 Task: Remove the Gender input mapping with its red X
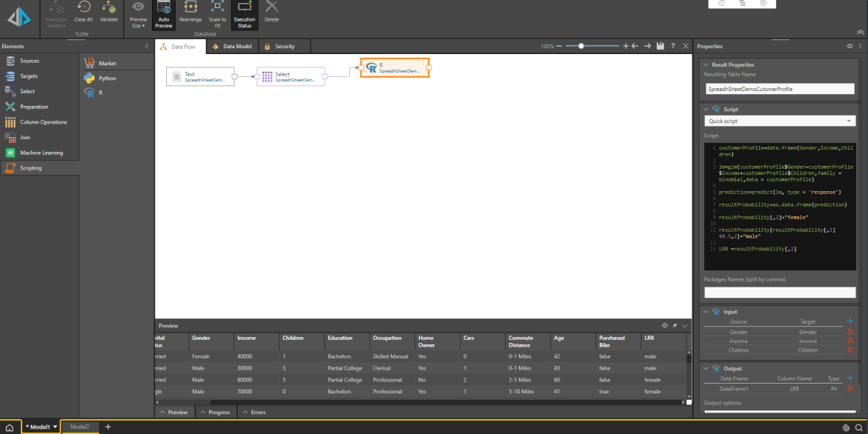850,331
